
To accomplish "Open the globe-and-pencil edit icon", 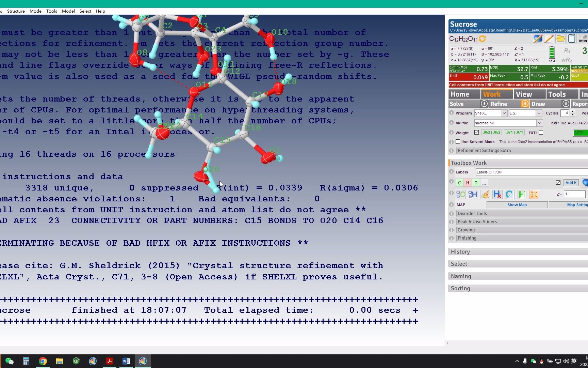I will [x=538, y=39].
